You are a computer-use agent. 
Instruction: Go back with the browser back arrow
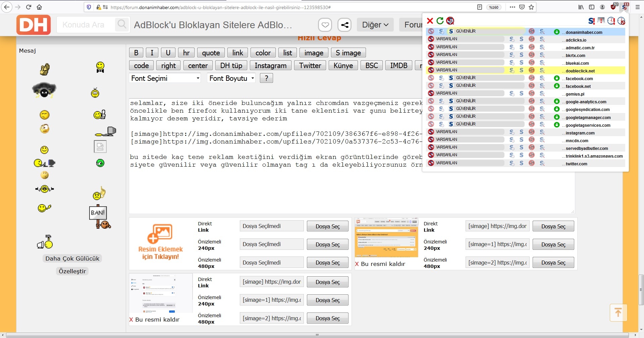point(7,7)
